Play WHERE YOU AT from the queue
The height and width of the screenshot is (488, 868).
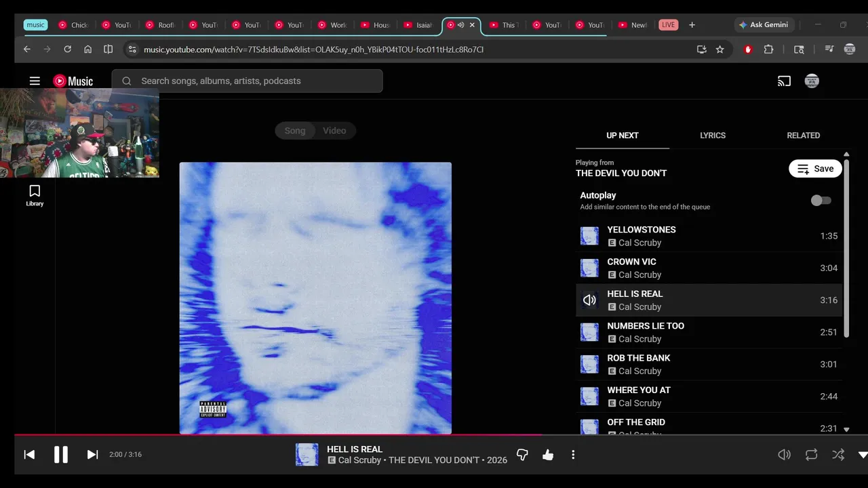click(709, 396)
